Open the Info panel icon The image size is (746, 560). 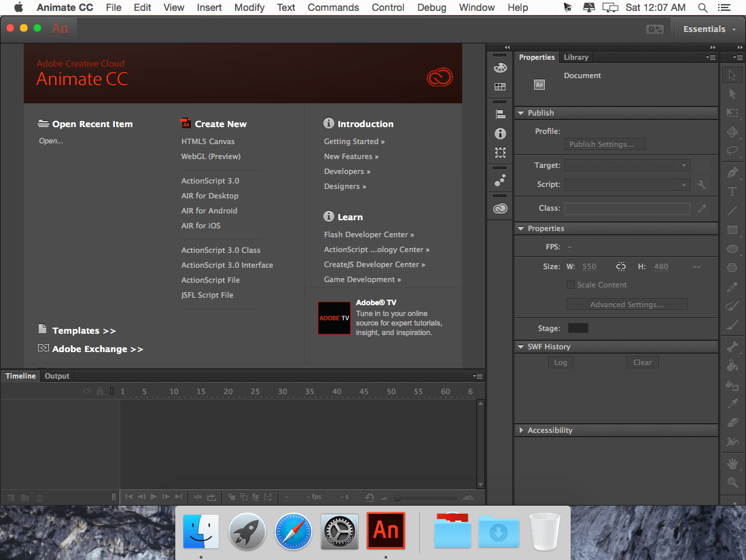coord(500,134)
